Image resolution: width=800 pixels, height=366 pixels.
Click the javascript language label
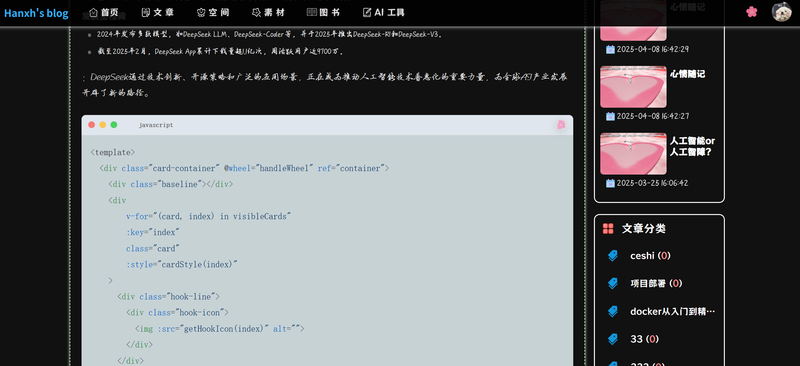[156, 125]
